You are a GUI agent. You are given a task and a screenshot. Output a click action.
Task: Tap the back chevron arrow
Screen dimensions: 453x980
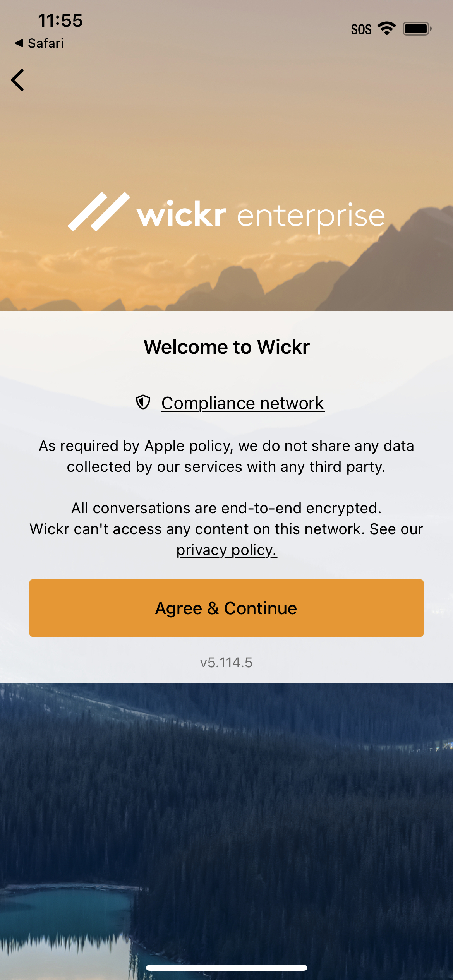click(17, 80)
